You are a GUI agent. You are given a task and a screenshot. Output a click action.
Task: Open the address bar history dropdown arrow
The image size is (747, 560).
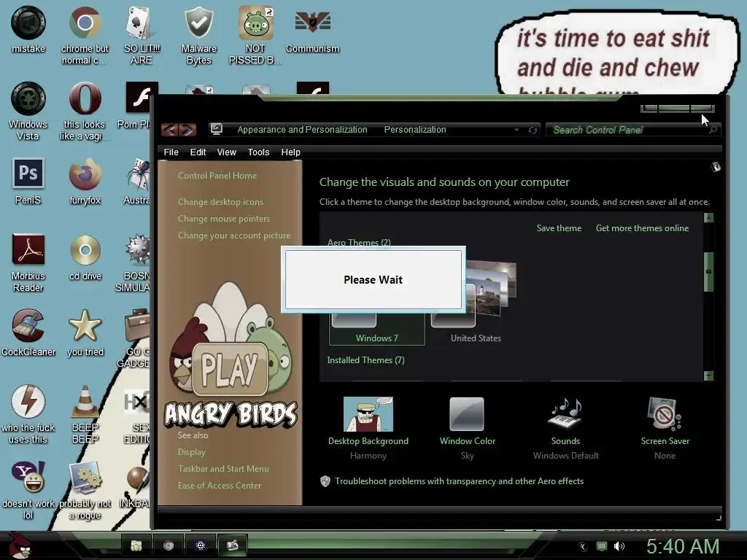tap(516, 130)
